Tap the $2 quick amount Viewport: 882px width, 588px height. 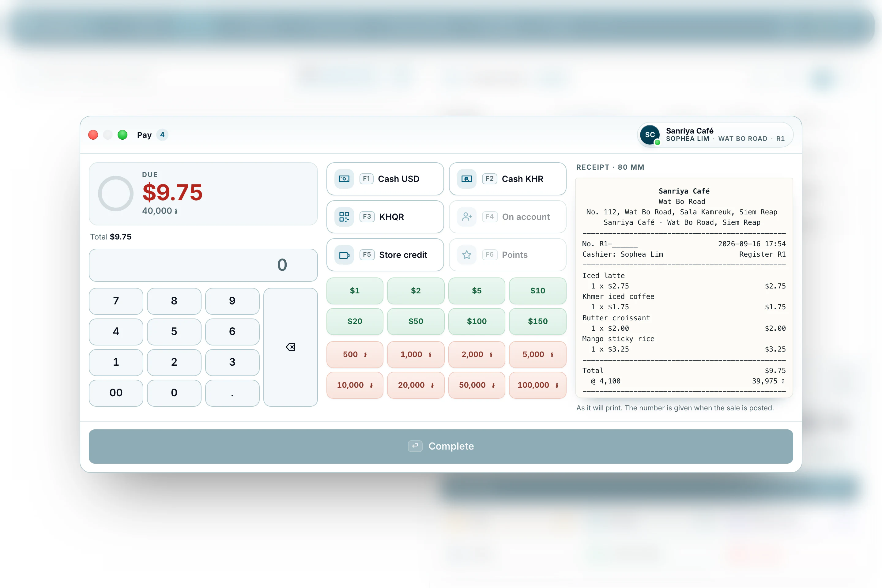[x=416, y=291]
